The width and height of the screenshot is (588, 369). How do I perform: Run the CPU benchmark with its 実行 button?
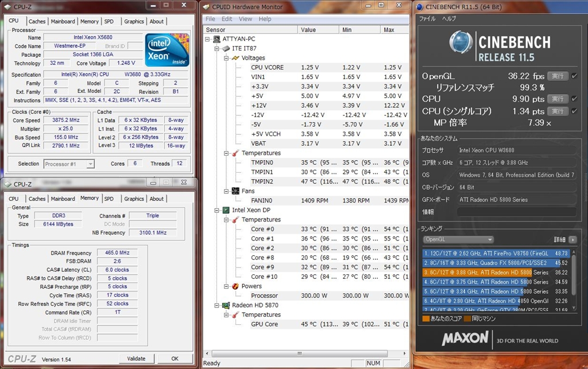(x=558, y=99)
